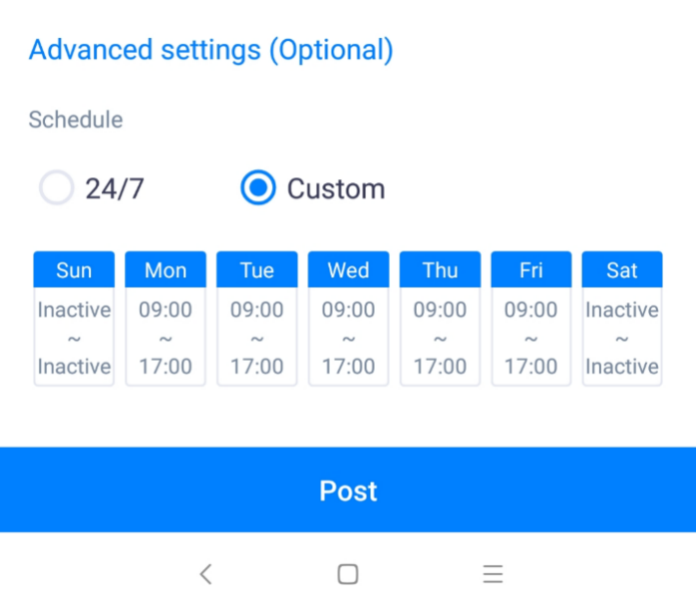The width and height of the screenshot is (696, 616).
Task: Tap the Android home navigation icon
Action: tap(348, 573)
